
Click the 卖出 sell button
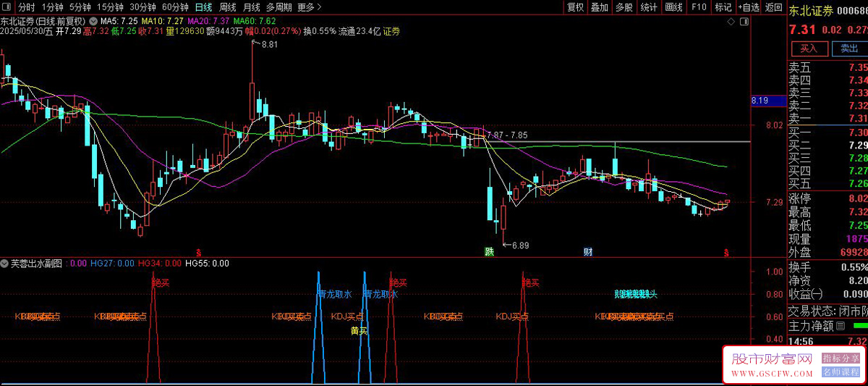point(848,49)
